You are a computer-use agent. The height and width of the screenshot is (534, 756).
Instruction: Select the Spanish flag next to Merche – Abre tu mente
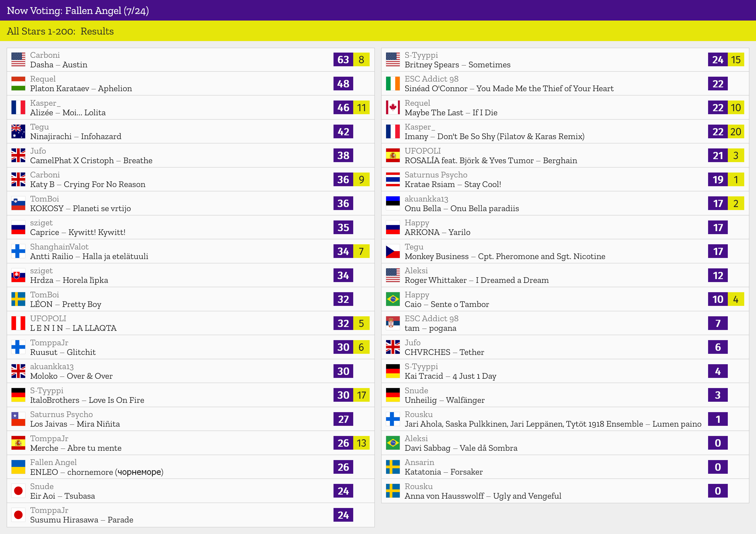coord(18,443)
